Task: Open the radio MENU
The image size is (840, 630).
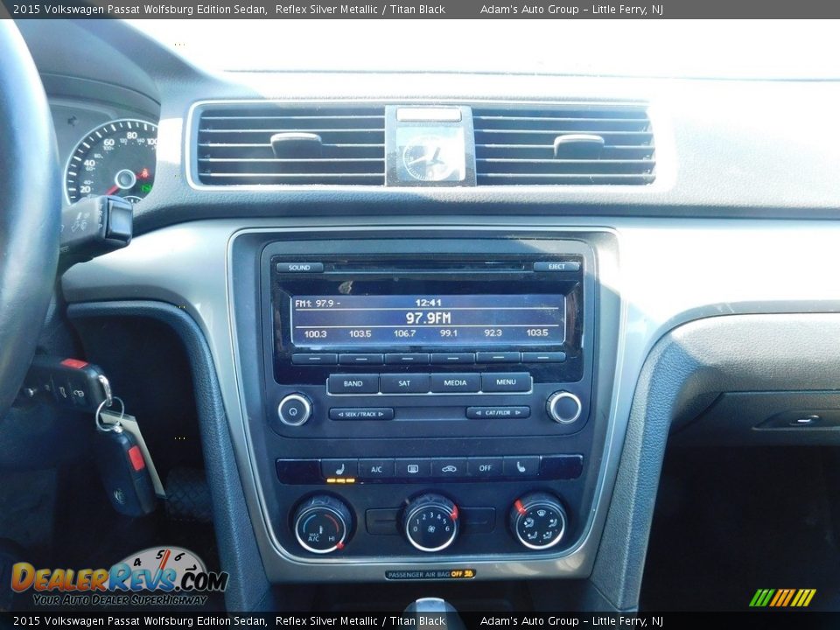Action: click(x=506, y=383)
